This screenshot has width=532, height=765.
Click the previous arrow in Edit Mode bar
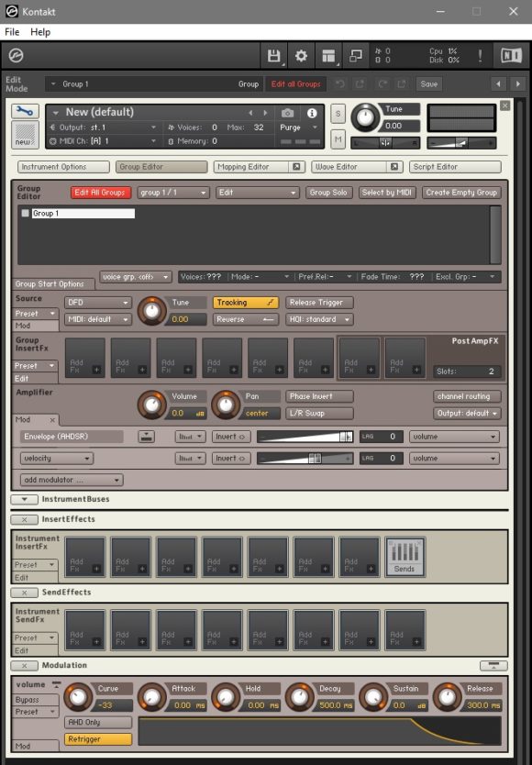498,83
